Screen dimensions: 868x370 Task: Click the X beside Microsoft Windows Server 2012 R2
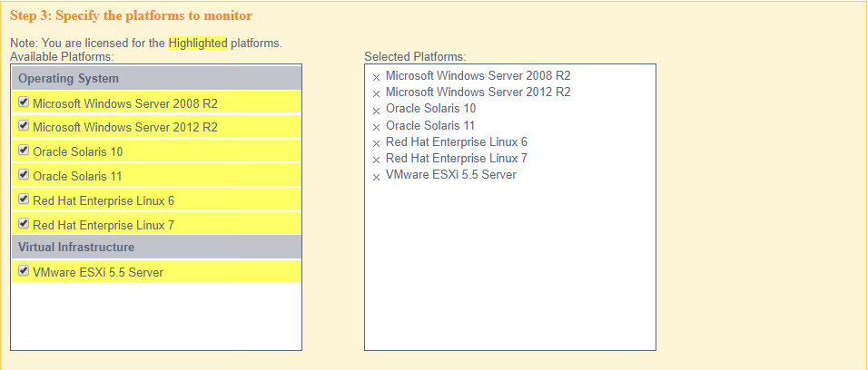click(x=376, y=93)
